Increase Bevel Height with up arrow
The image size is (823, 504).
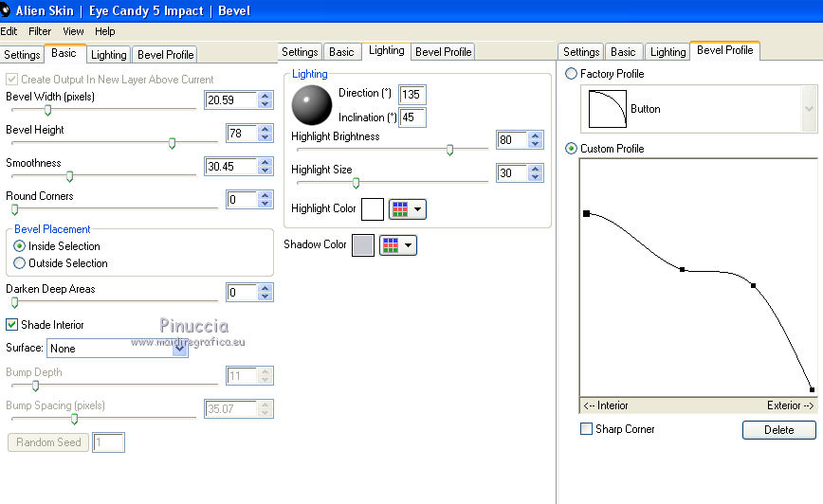(265, 129)
